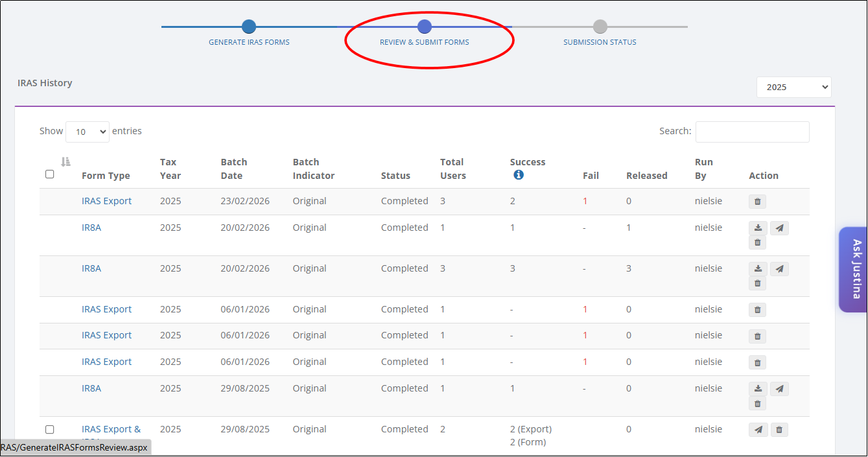The height and width of the screenshot is (457, 868).
Task: Delete the IR8A 20/02/2026 batch with 1 user
Action: pos(757,242)
